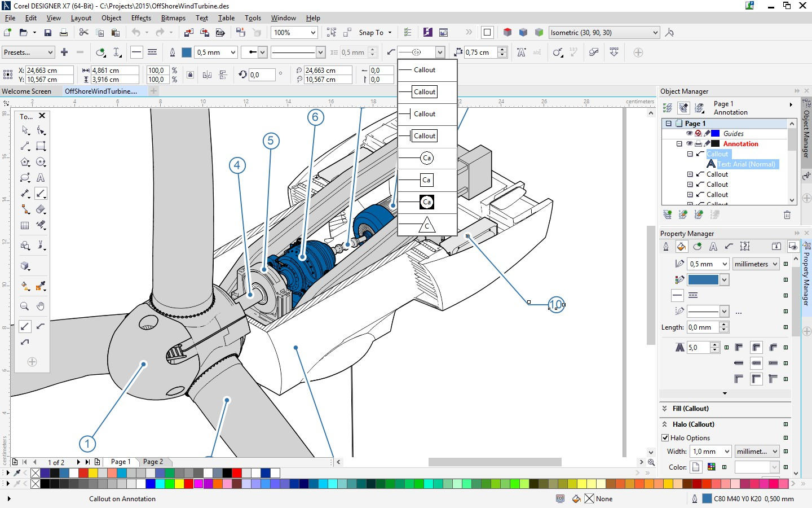Select the Text tool in the toolbox
812x508 pixels.
click(41, 178)
